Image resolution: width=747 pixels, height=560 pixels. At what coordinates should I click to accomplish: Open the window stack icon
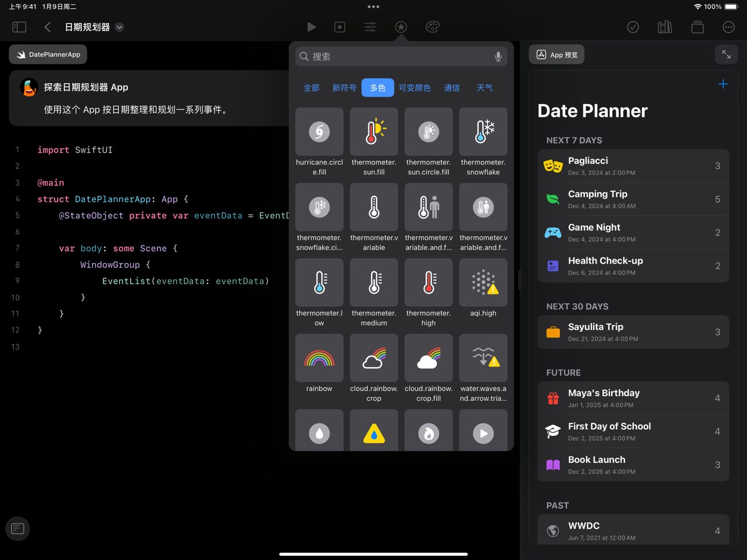tap(698, 27)
